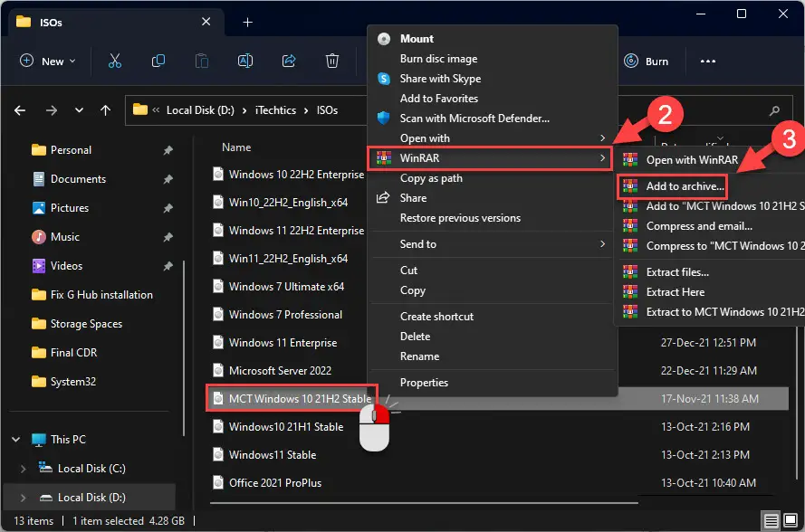Click Local Disk (D:) in address path
805x532 pixels.
click(200, 110)
